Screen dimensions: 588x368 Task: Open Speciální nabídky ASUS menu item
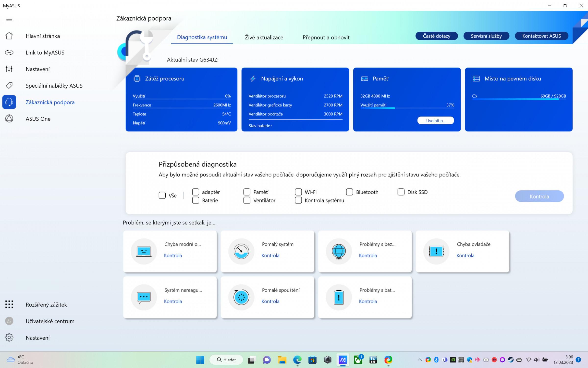point(54,85)
